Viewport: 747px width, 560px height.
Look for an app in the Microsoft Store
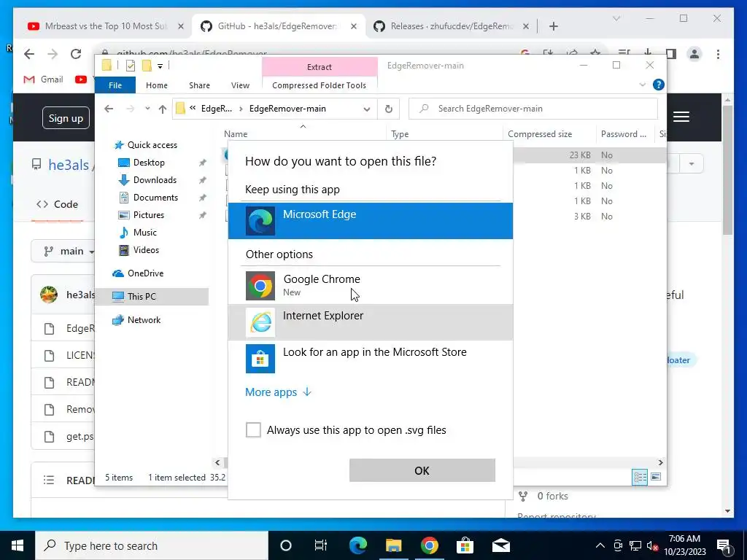pyautogui.click(x=370, y=358)
